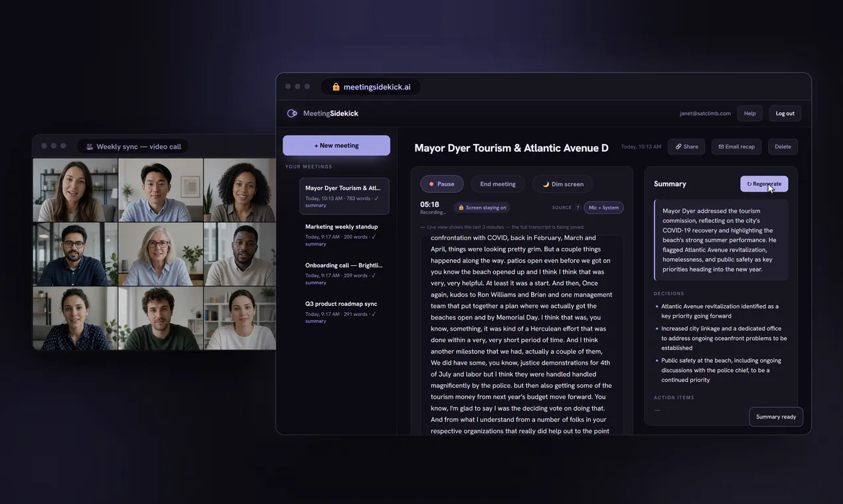Click the Atlantic Avenue revitalization decision bullet
The image size is (843, 504).
(720, 311)
